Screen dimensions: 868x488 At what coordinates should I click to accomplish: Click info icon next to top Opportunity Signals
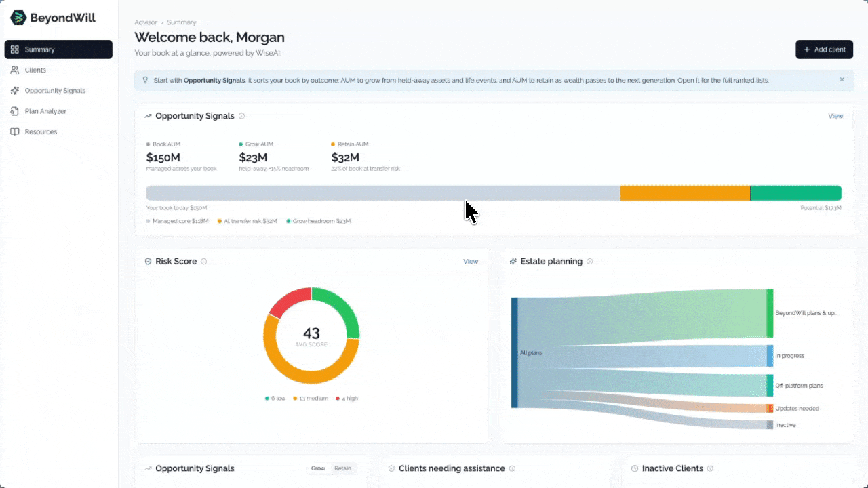[241, 116]
